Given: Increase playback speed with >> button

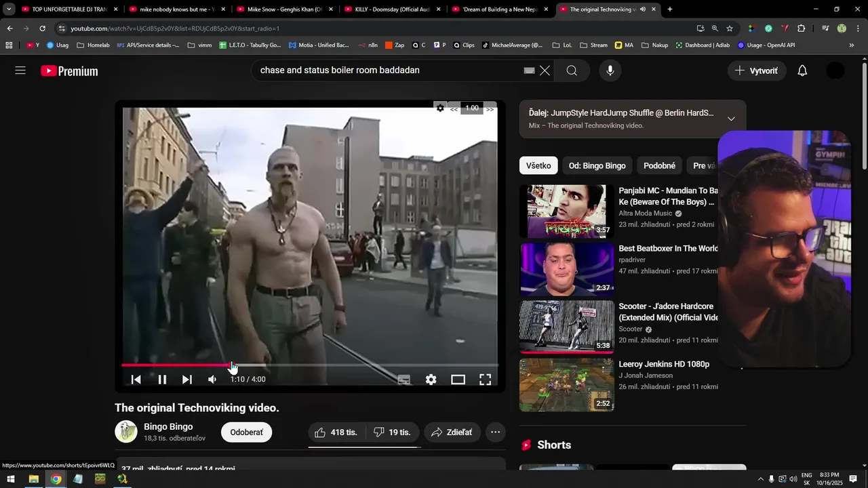Looking at the screenshot, I should [490, 109].
